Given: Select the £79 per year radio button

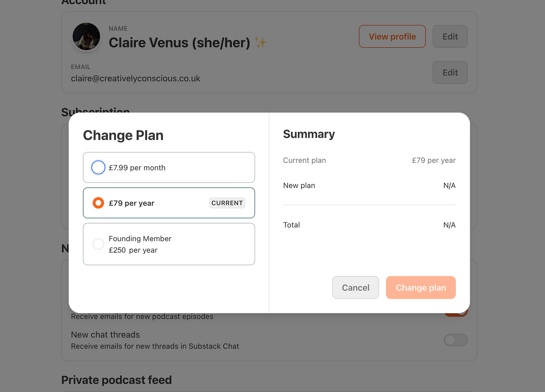Looking at the screenshot, I should (98, 203).
